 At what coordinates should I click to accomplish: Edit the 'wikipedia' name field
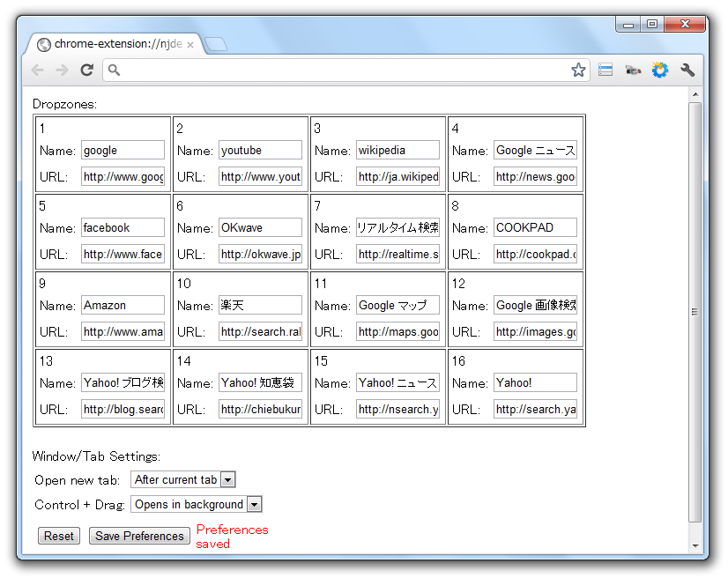pos(397,150)
